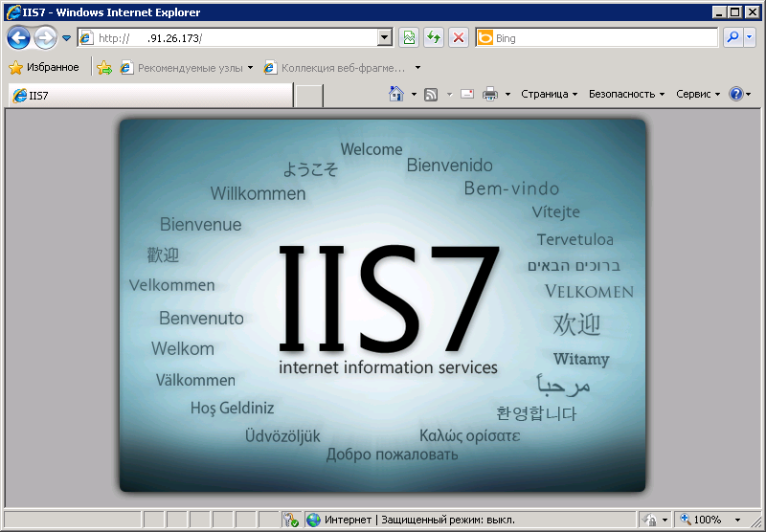Screen dimensions: 766x532
Task: Click the popup blocker status bar icon
Action: coord(291,520)
